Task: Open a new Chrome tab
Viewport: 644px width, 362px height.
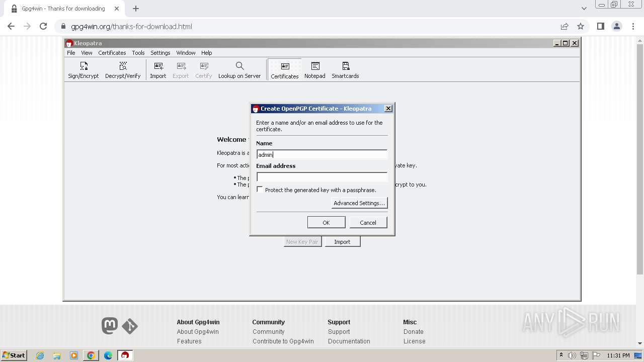Action: pyautogui.click(x=136, y=9)
